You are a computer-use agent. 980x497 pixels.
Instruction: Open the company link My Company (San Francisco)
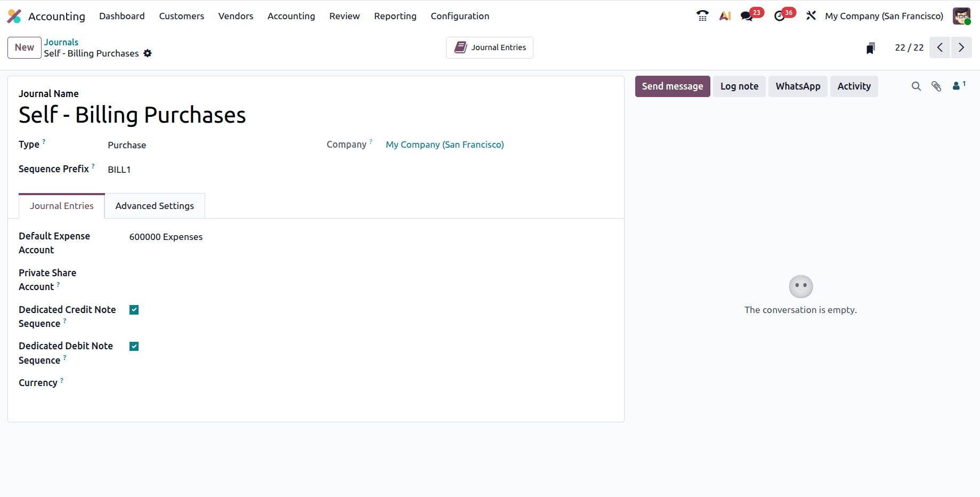[445, 145]
